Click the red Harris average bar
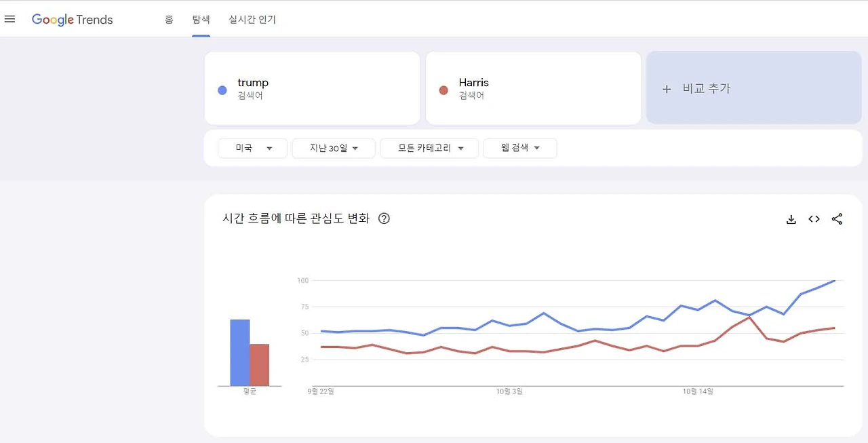 pos(259,365)
